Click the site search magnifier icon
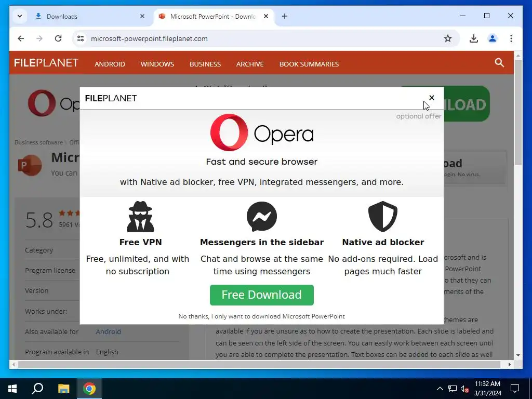 (x=499, y=63)
